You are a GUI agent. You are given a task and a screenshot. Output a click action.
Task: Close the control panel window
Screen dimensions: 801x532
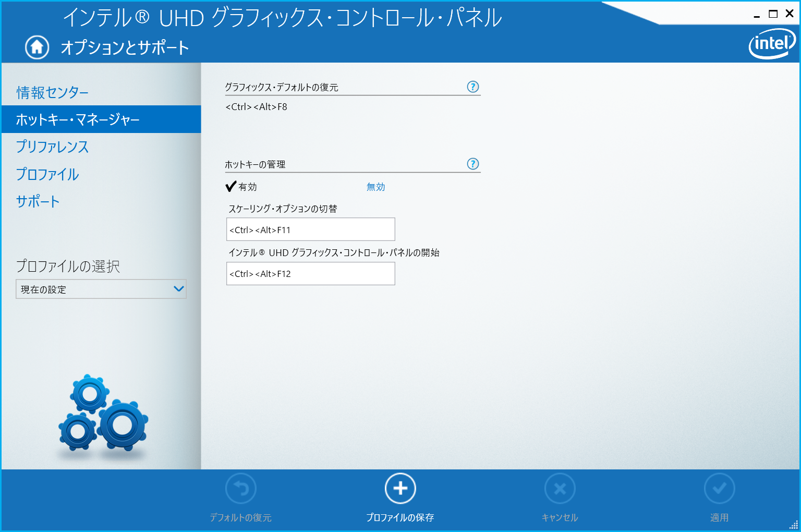790,14
